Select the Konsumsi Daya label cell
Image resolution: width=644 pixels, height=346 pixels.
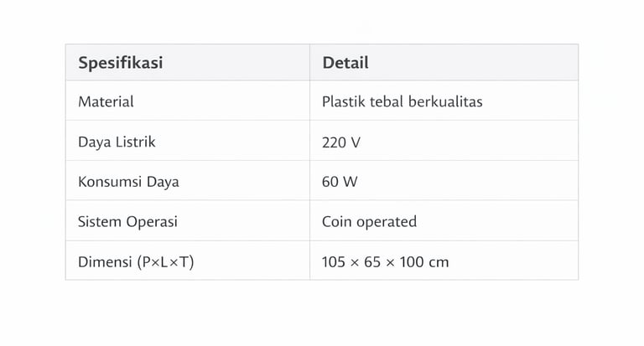(x=128, y=182)
